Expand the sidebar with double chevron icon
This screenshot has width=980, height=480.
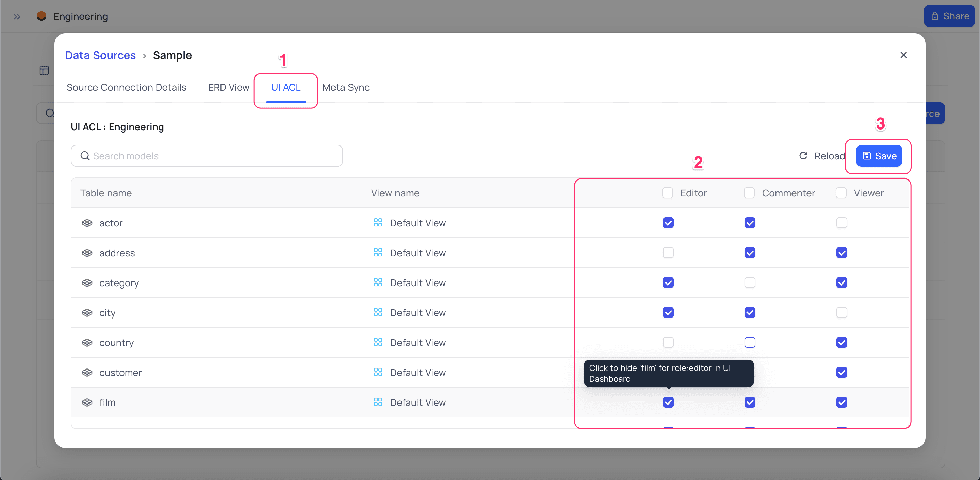point(17,16)
